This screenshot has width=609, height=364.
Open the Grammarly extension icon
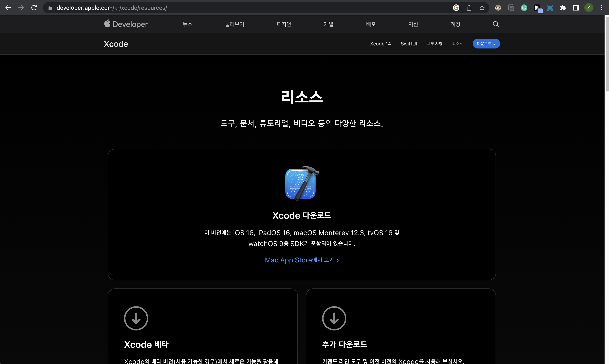tap(524, 8)
